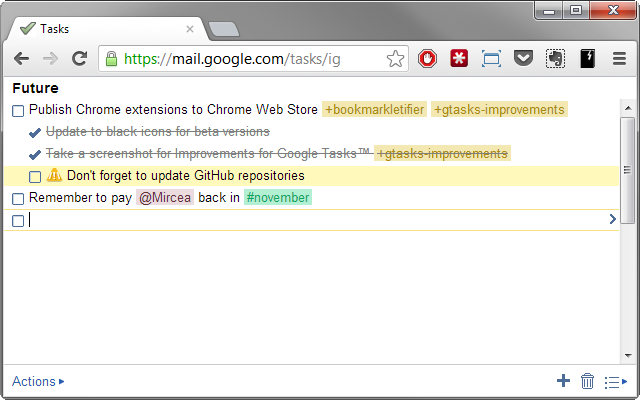Uncheck Update to black icons task
This screenshot has height=400, width=640.
coord(35,133)
